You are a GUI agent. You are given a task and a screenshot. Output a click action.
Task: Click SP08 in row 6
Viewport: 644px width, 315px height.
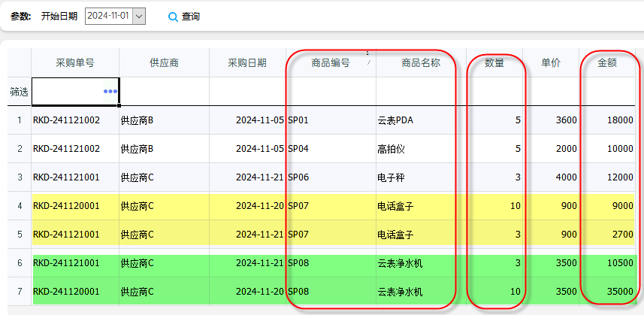298,263
